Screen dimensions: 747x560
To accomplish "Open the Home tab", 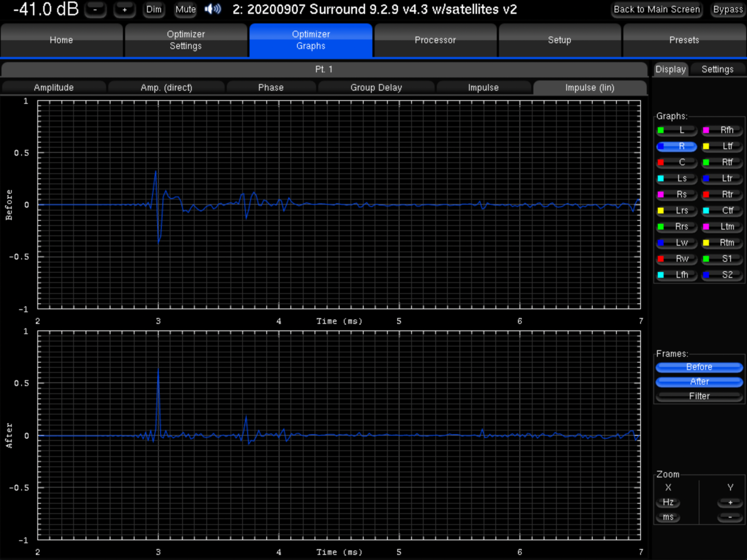I will 62,40.
